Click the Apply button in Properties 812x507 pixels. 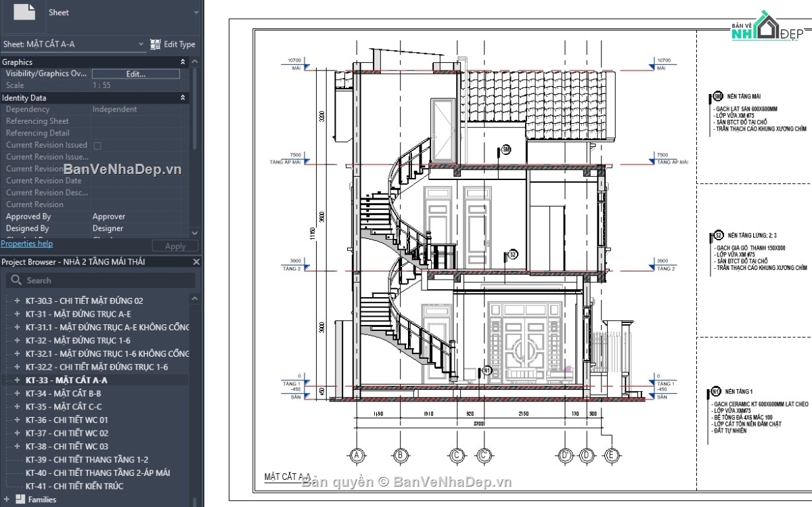click(x=175, y=246)
